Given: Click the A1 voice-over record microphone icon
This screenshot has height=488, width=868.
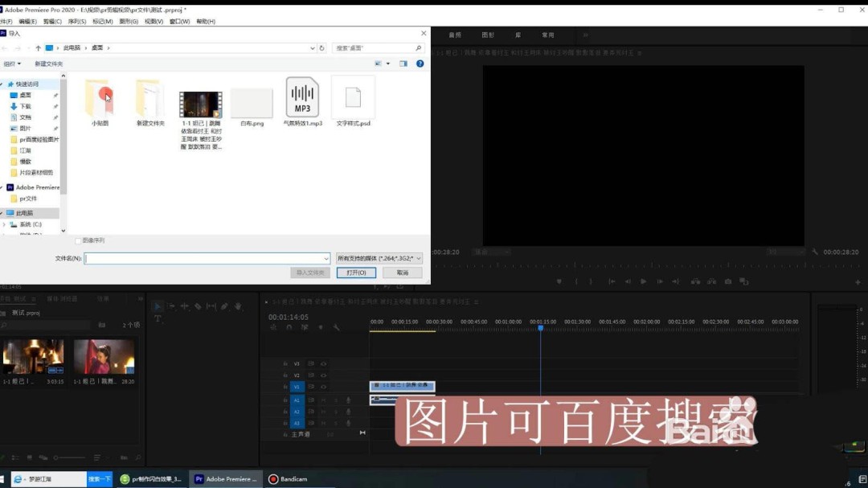Looking at the screenshot, I should [348, 400].
